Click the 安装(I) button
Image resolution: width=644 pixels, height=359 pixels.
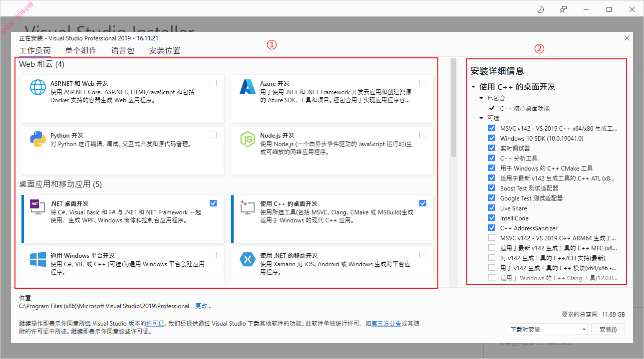608,329
